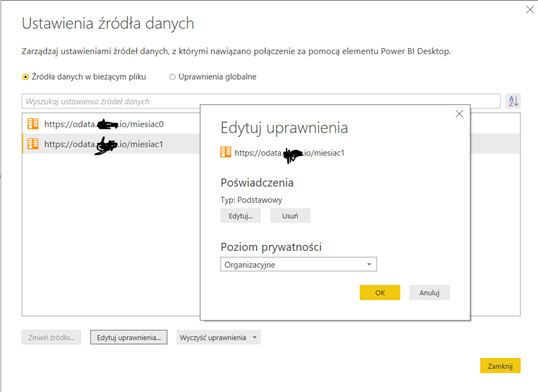Screen dimensions: 538x392
Task: Close the Edytuj uprawnienia dialog
Action: click(x=459, y=114)
